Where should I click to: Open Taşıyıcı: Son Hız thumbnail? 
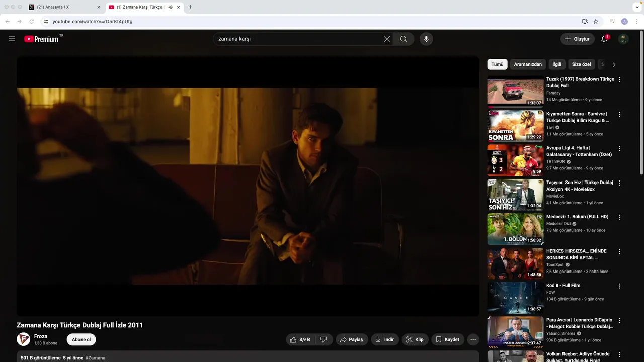515,194
